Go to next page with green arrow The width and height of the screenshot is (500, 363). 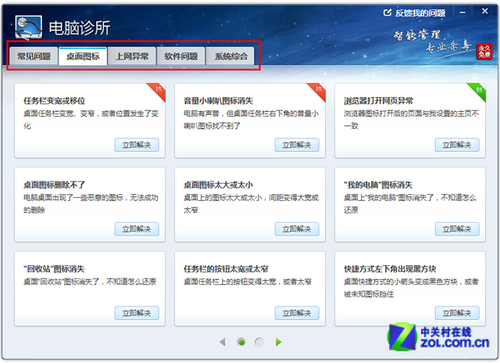(279, 342)
